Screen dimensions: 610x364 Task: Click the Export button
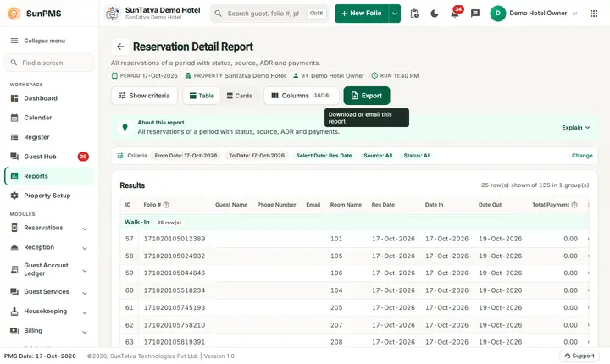pyautogui.click(x=367, y=96)
